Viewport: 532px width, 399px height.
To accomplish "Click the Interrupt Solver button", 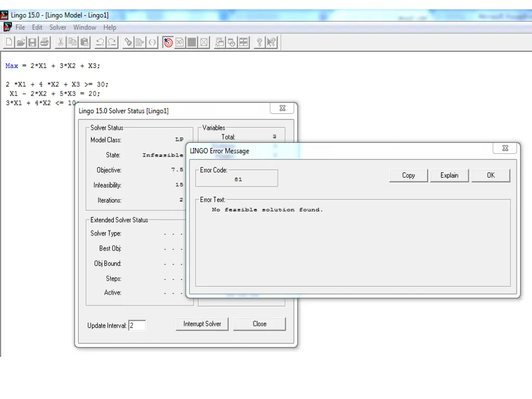I will 202,324.
